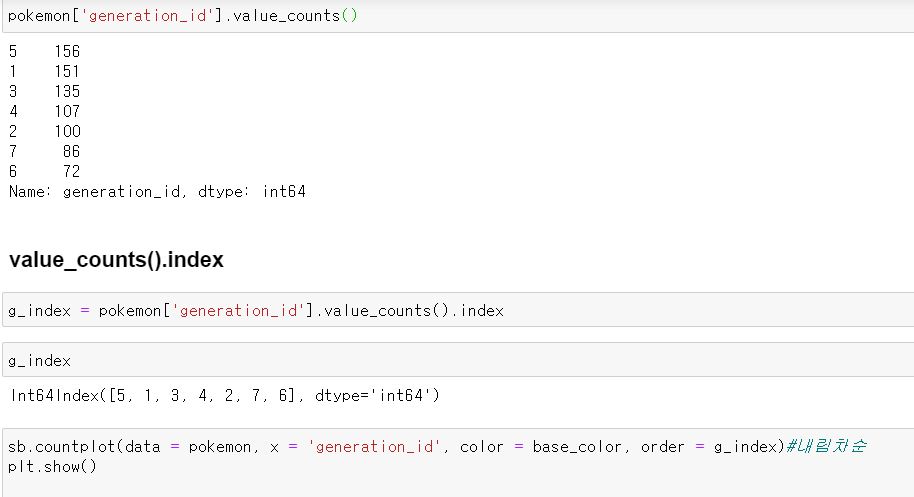Click the red 'generation_id' string in countplot
The width and height of the screenshot is (914, 497).
(x=374, y=447)
